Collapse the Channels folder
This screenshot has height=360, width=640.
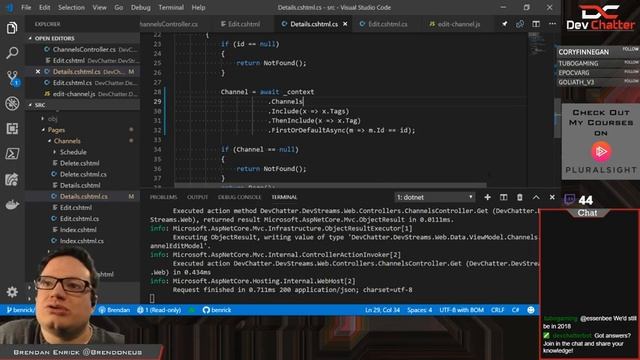tap(67, 141)
